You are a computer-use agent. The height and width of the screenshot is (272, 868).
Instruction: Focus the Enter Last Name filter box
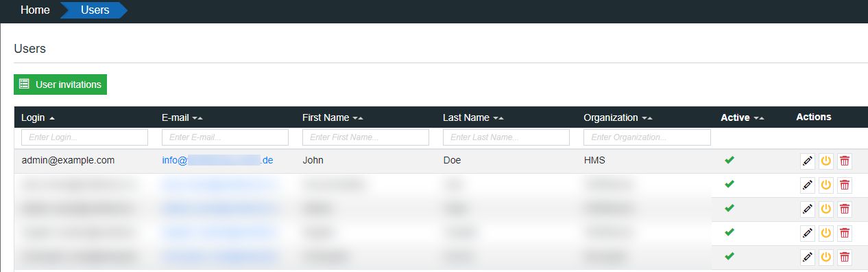pyautogui.click(x=506, y=137)
